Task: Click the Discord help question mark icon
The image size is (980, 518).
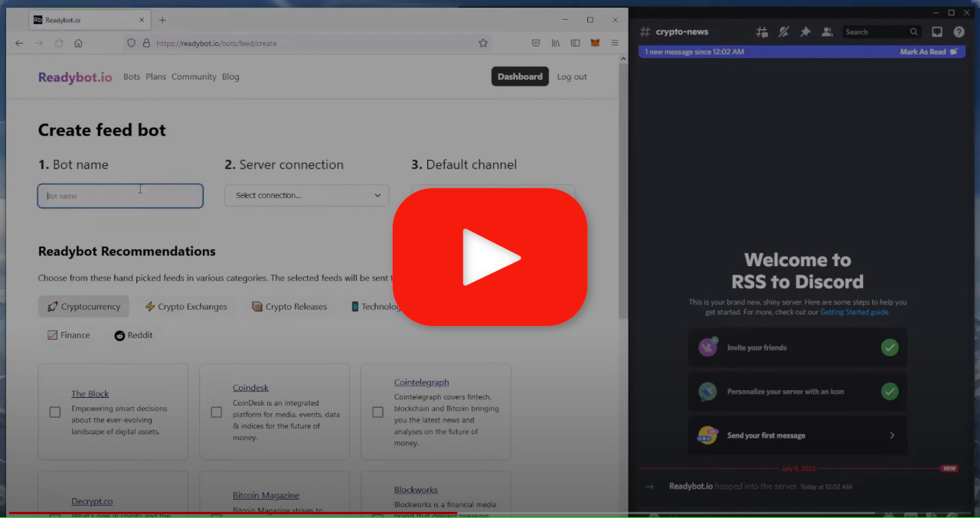Action: click(959, 31)
